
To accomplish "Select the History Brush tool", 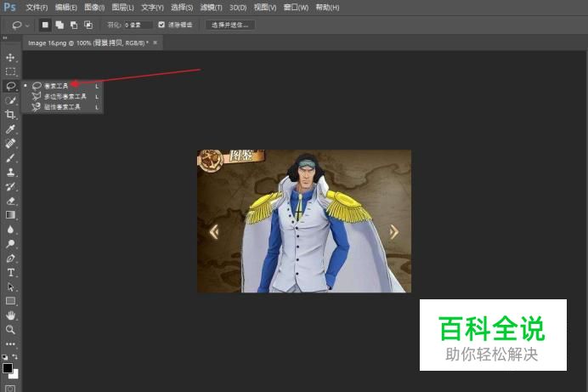I will 10,186.
